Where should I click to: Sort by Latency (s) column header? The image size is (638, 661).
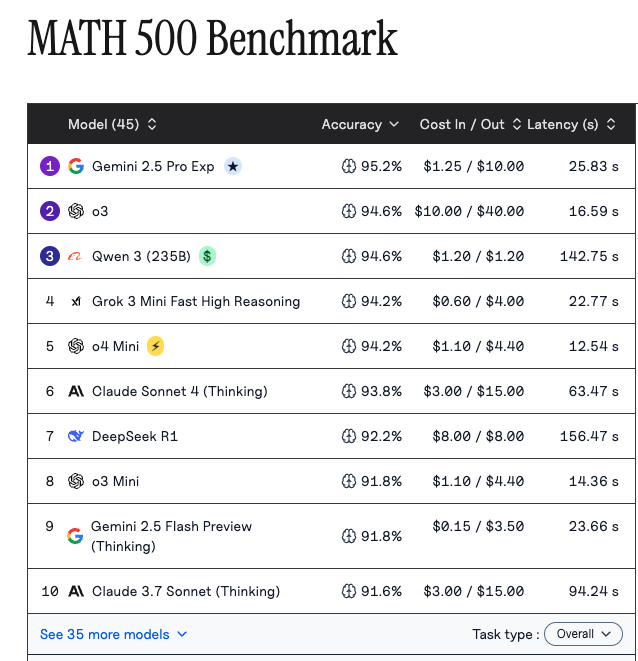pos(571,124)
